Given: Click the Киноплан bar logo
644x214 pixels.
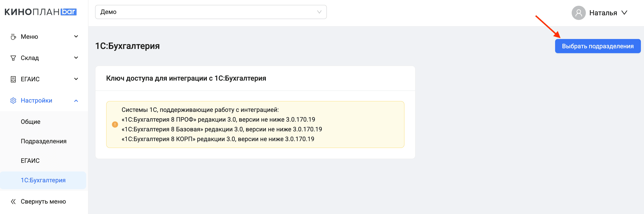Looking at the screenshot, I should tap(40, 12).
